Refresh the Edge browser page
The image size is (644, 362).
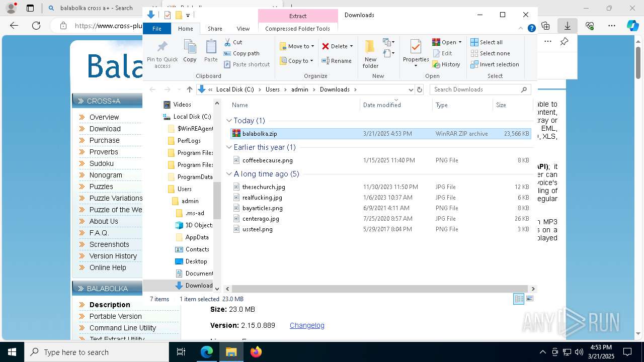pyautogui.click(x=36, y=26)
